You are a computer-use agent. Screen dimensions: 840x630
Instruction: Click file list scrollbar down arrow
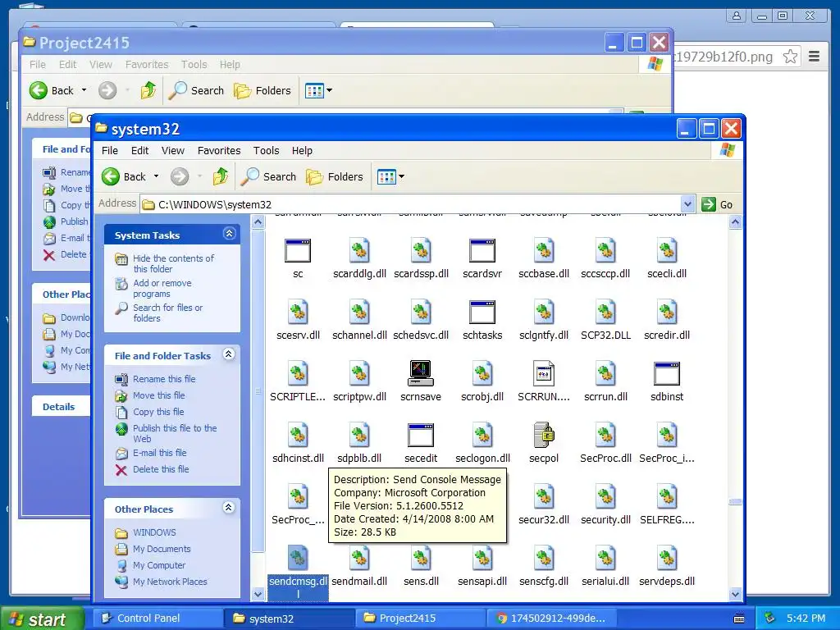tap(736, 594)
